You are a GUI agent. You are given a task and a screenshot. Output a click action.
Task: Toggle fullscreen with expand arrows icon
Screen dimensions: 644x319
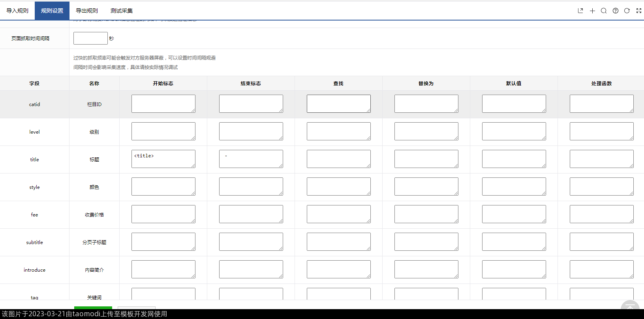coord(638,11)
